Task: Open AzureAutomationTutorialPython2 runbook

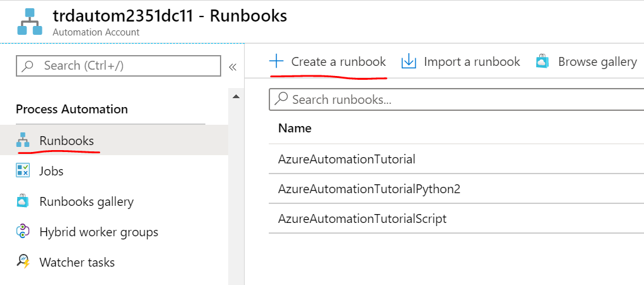Action: point(370,189)
